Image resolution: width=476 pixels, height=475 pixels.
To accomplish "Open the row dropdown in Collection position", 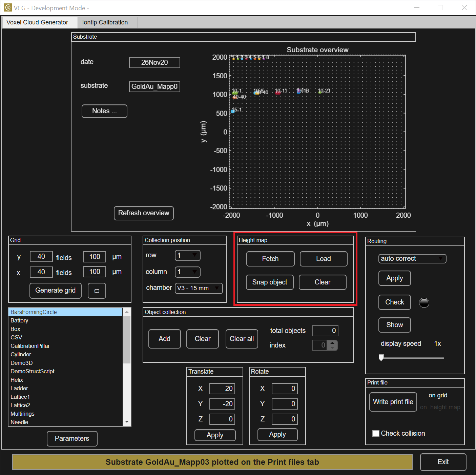I will pos(187,255).
